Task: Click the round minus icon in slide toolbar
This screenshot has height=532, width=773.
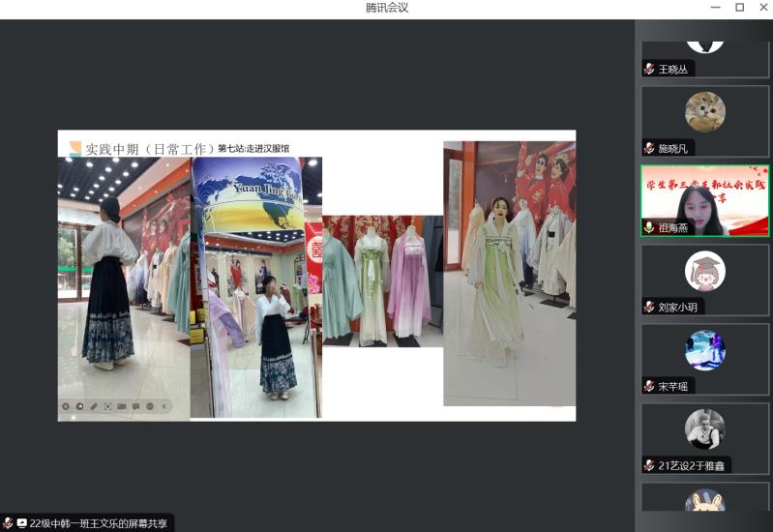Action: click(x=150, y=406)
